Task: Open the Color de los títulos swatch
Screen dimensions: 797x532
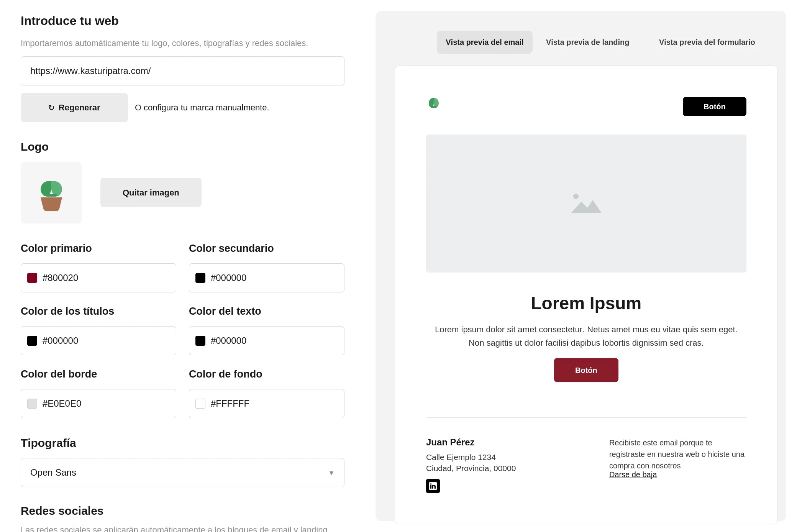Action: tap(32, 341)
